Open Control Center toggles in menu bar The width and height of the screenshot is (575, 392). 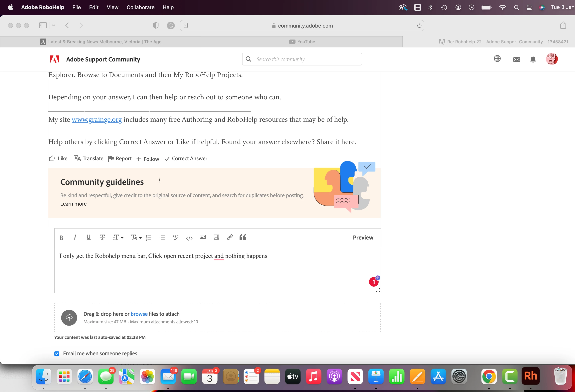tap(529, 7)
